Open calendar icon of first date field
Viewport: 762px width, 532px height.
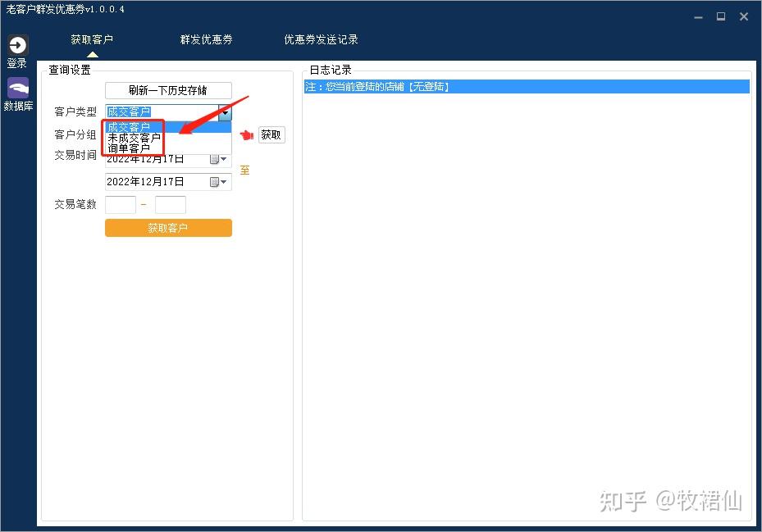217,159
